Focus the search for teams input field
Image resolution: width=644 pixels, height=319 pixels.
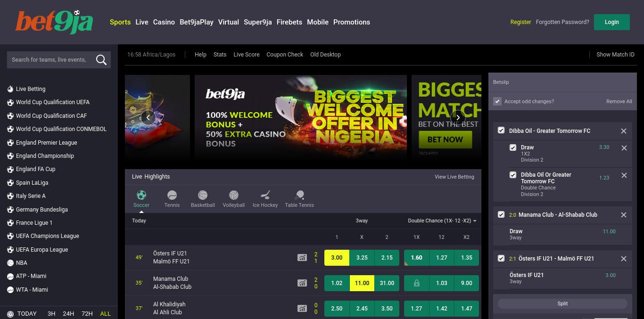51,60
